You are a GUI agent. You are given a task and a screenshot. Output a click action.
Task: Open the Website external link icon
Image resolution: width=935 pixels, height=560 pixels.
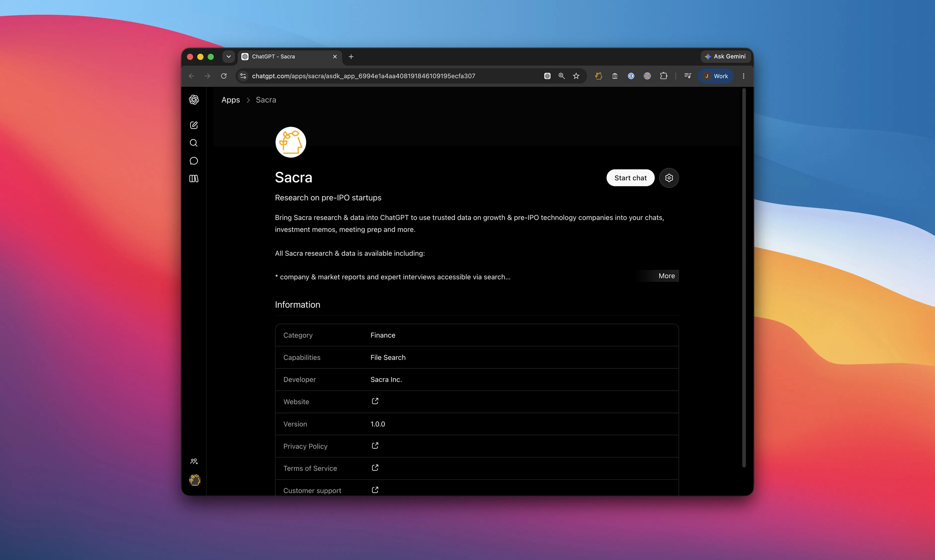[375, 401]
